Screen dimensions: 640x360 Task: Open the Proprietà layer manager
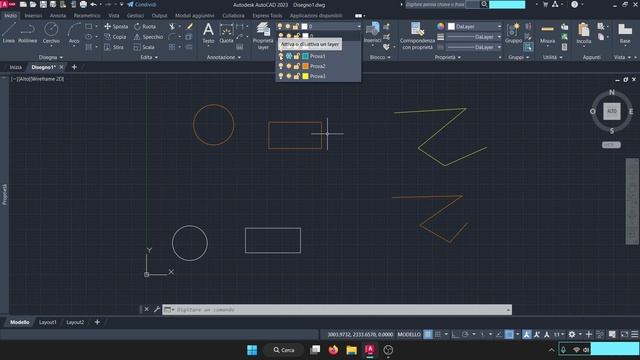click(263, 36)
